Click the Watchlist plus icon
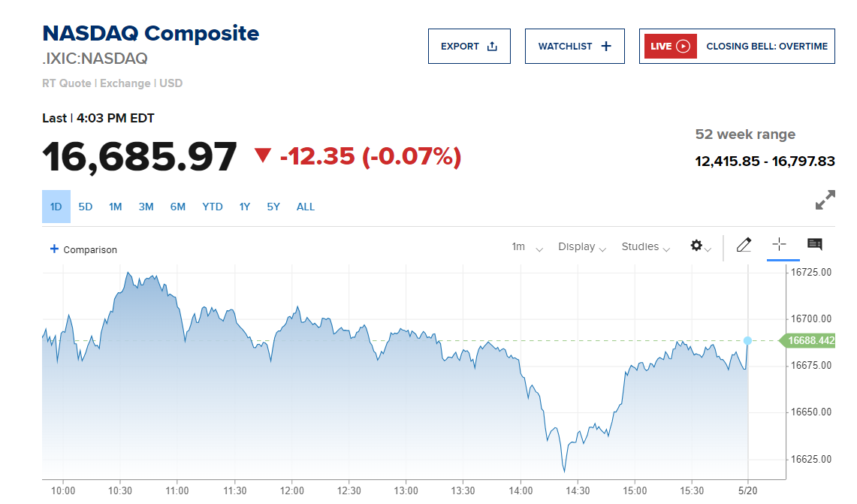This screenshot has width=857, height=504. tap(606, 47)
